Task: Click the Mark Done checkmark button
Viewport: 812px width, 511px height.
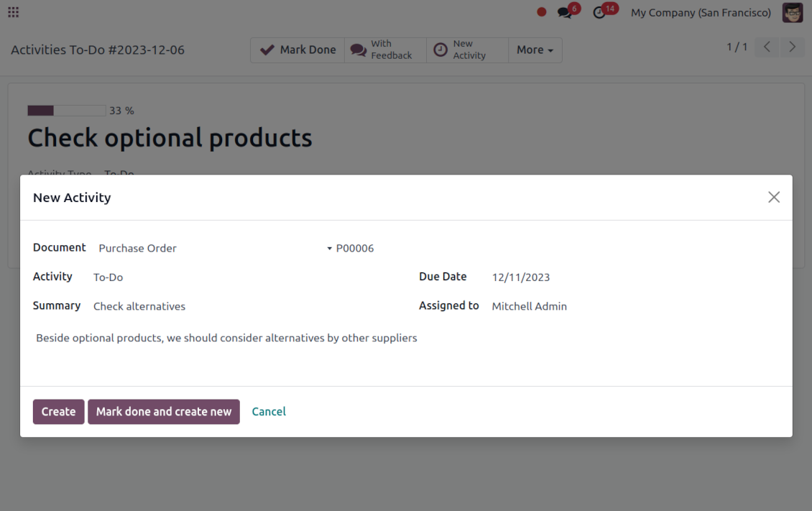Action: pos(297,50)
